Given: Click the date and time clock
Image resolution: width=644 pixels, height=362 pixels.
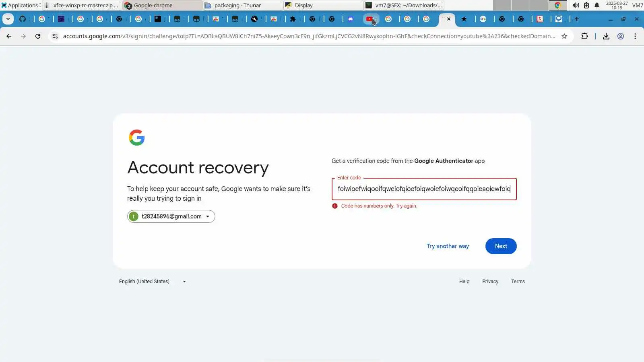Looking at the screenshot, I should tap(617, 5).
